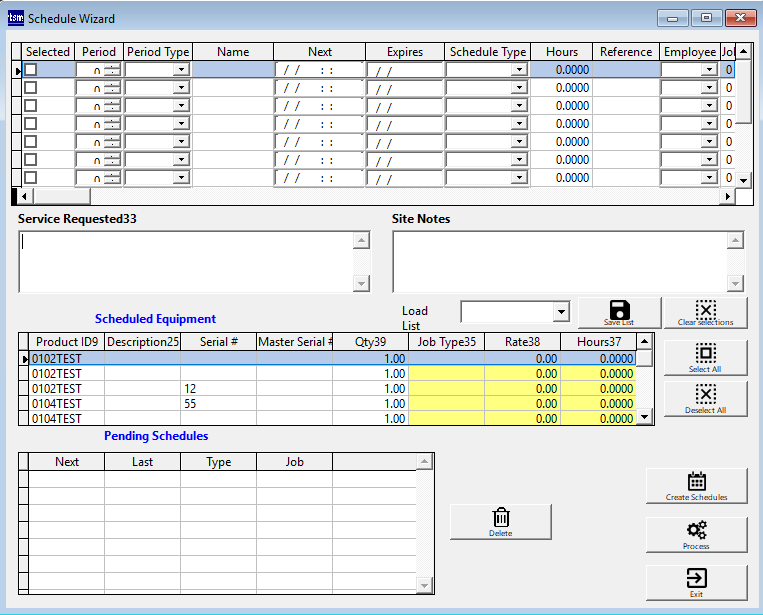Viewport: 763px width, 615px height.
Task: Check the Selected checkbox in third row
Action: [x=31, y=106]
